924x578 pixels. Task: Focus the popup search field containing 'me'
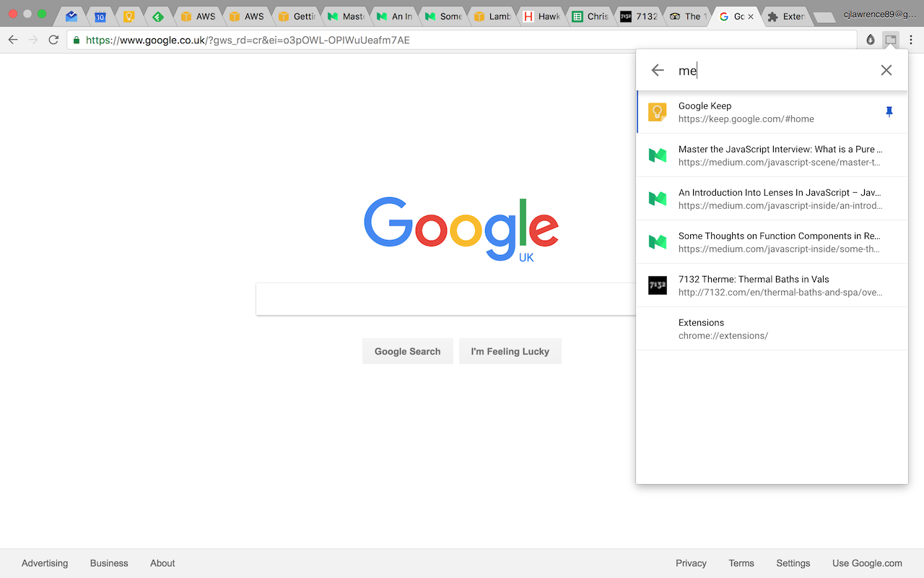point(772,70)
